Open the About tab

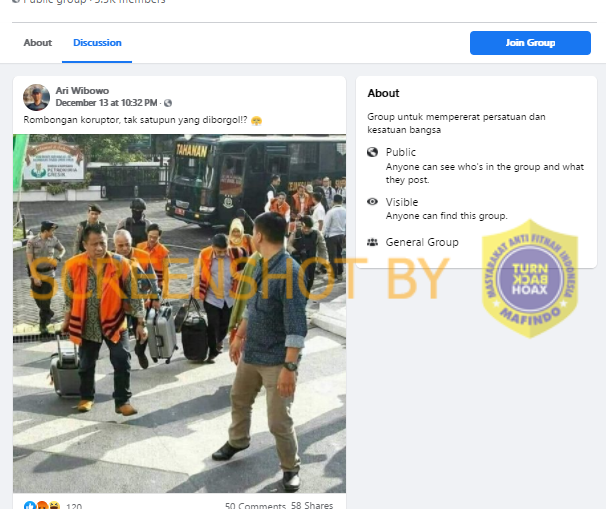point(37,43)
